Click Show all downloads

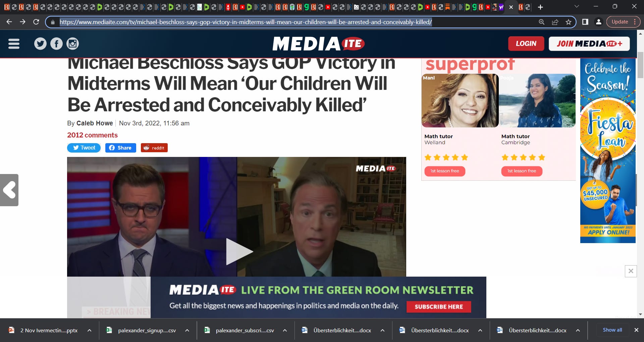coord(612,330)
